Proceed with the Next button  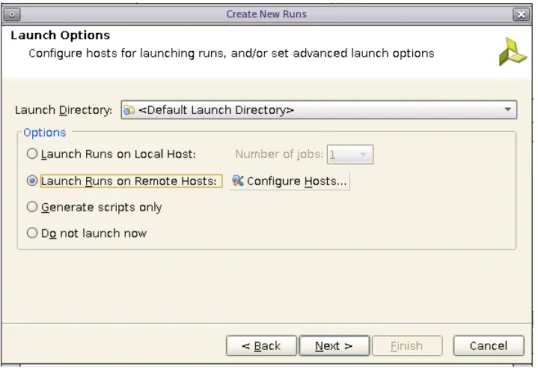point(334,346)
